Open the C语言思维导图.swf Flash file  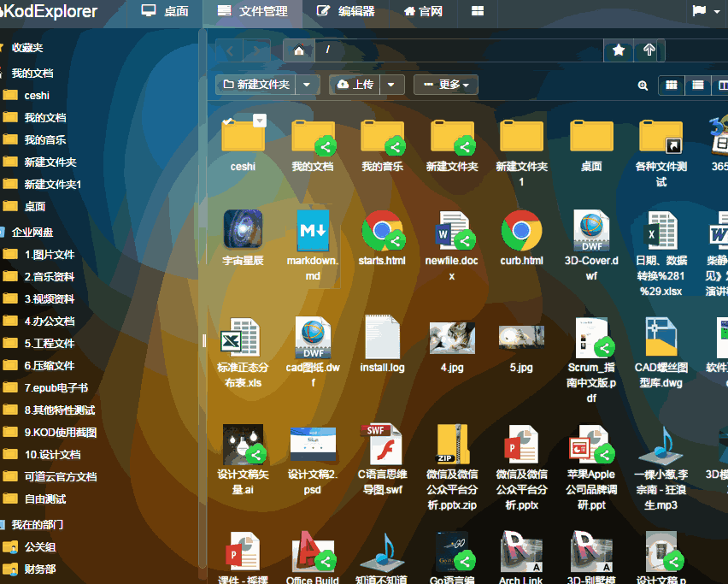[381, 443]
